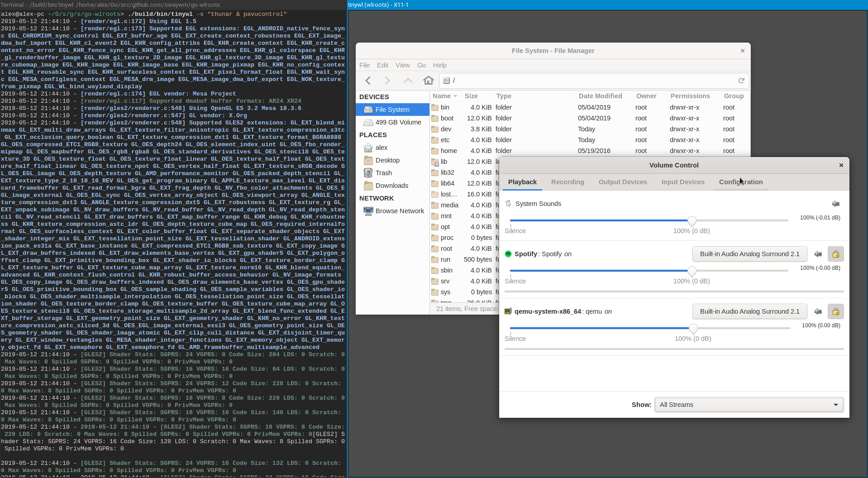Screen dimensions: 868x478
Task: Close the Volume Control window
Action: click(x=841, y=165)
